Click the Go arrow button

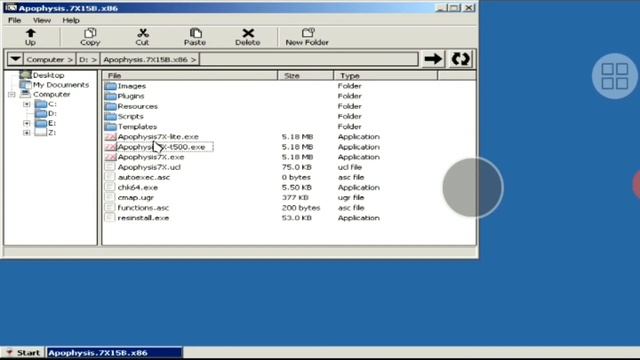click(433, 59)
